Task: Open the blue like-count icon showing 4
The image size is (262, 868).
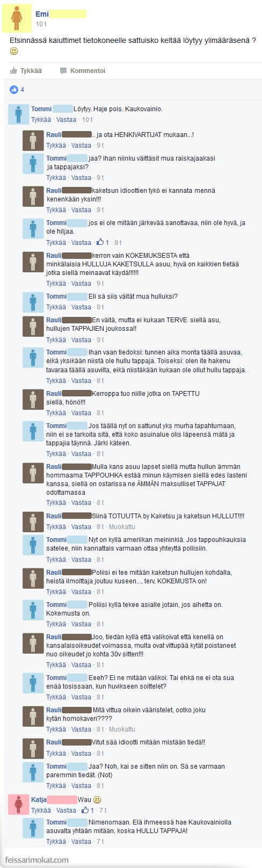Action: pyautogui.click(x=14, y=89)
